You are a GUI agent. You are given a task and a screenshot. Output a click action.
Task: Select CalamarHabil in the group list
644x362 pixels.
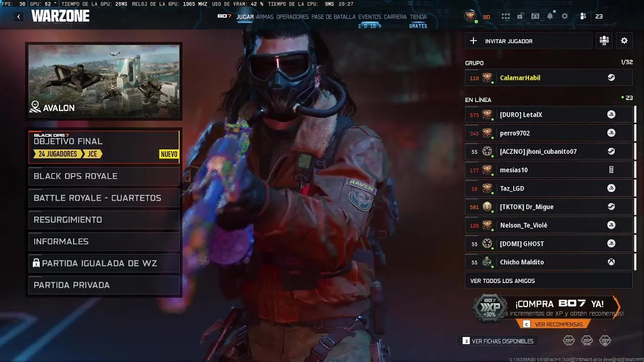548,78
